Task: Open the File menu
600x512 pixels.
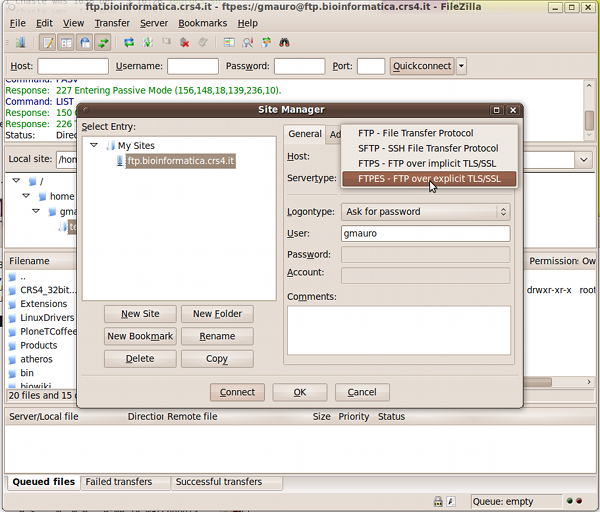Action: click(18, 23)
